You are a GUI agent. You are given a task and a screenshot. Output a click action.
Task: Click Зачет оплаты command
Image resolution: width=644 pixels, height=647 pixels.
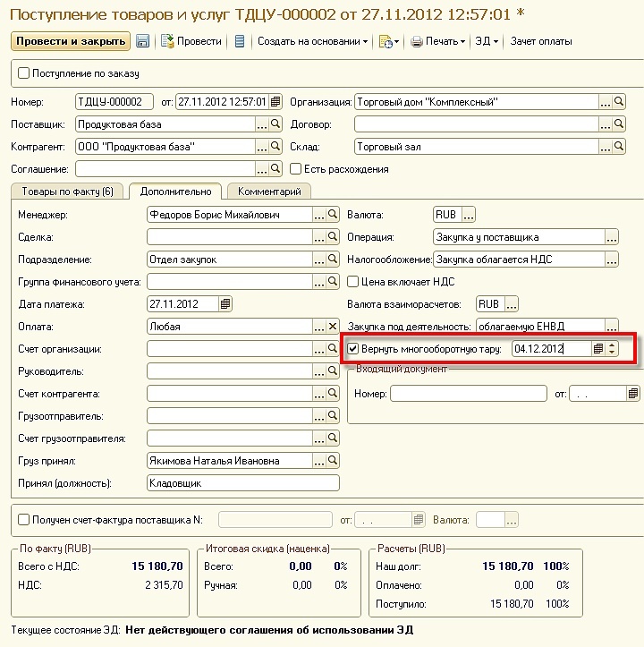[541, 41]
